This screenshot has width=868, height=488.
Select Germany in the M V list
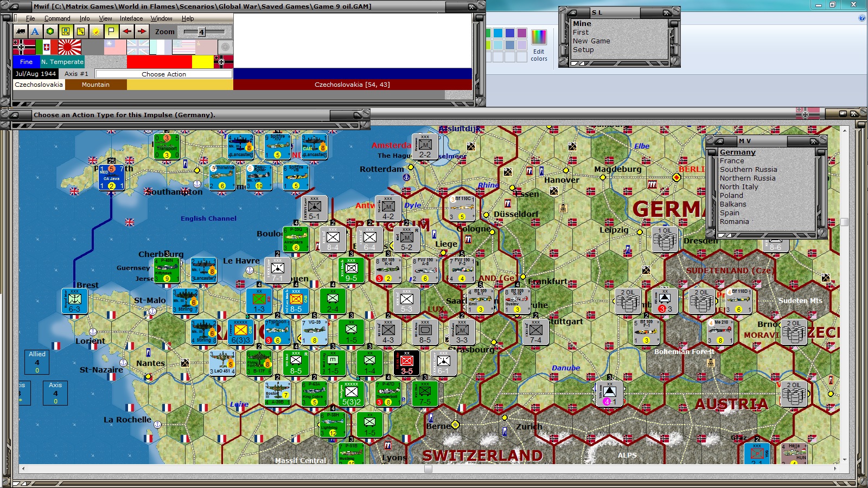tap(737, 152)
